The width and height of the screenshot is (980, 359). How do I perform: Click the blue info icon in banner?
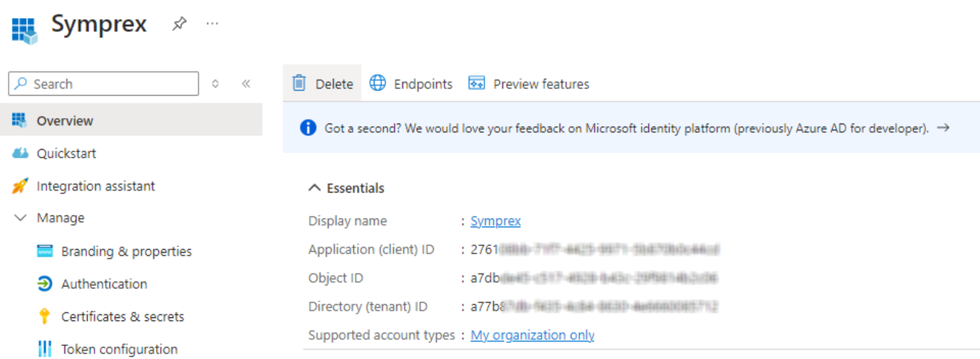[308, 127]
